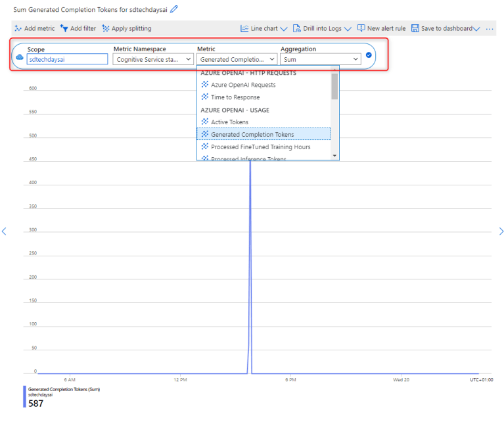
Task: Open the Metric Namespace combo box
Action: (154, 59)
